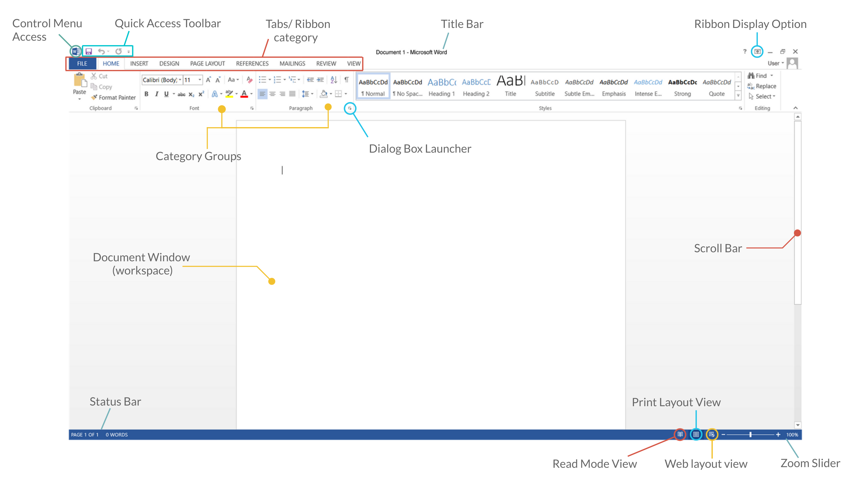
Task: Open the Ribbon Display Options icon
Action: click(757, 51)
